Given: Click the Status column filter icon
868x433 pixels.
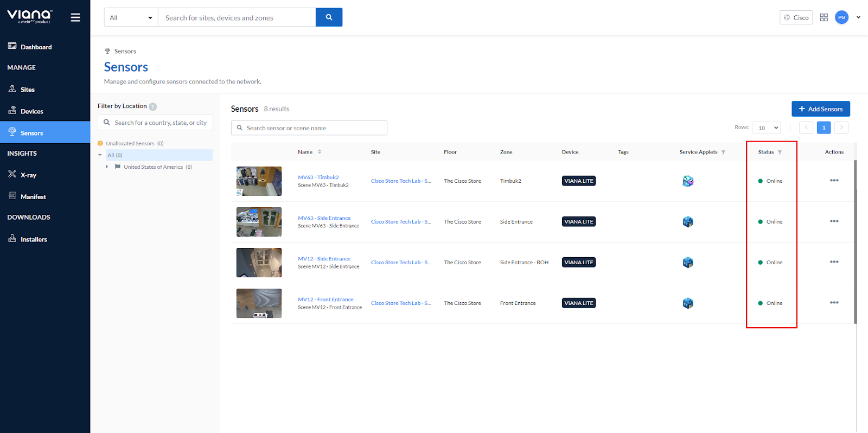Looking at the screenshot, I should point(780,152).
